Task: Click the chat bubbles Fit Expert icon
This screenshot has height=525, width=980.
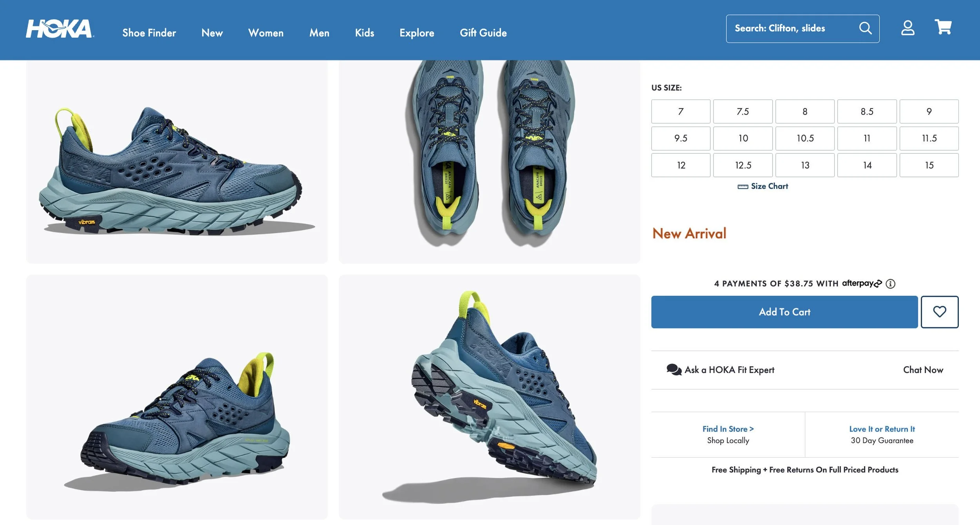Action: pos(674,370)
